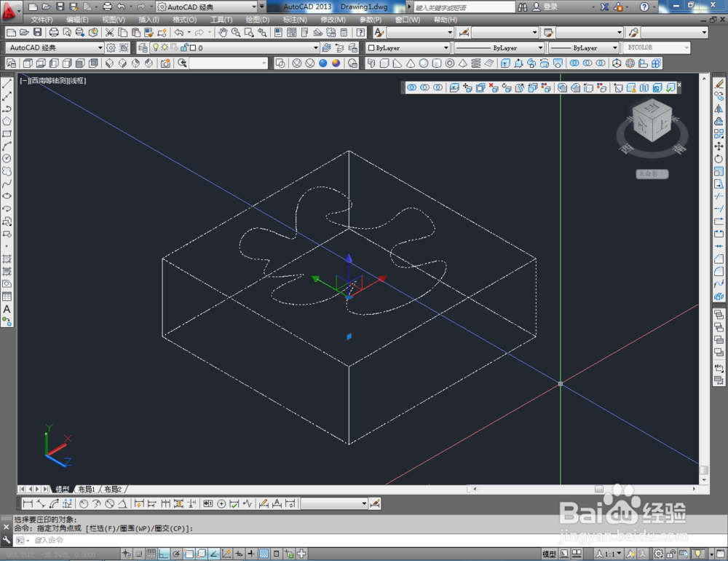The image size is (728, 561).
Task: Click the 登录 sign-in button
Action: (x=545, y=7)
